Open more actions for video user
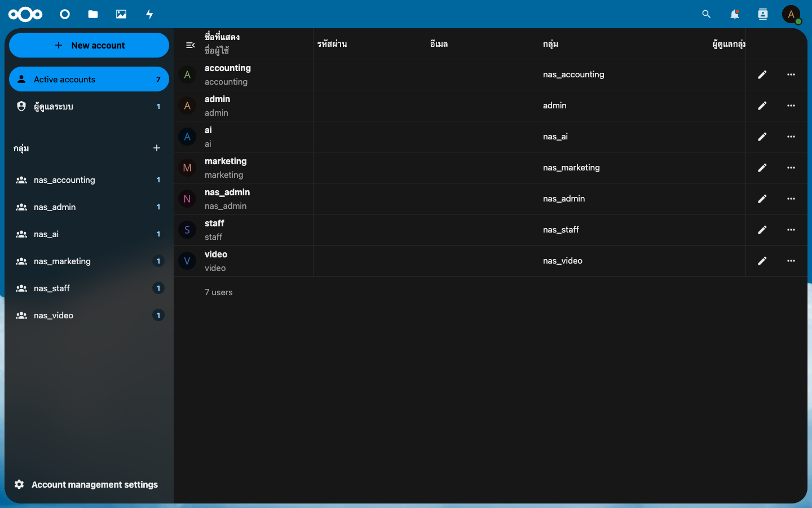 click(791, 261)
